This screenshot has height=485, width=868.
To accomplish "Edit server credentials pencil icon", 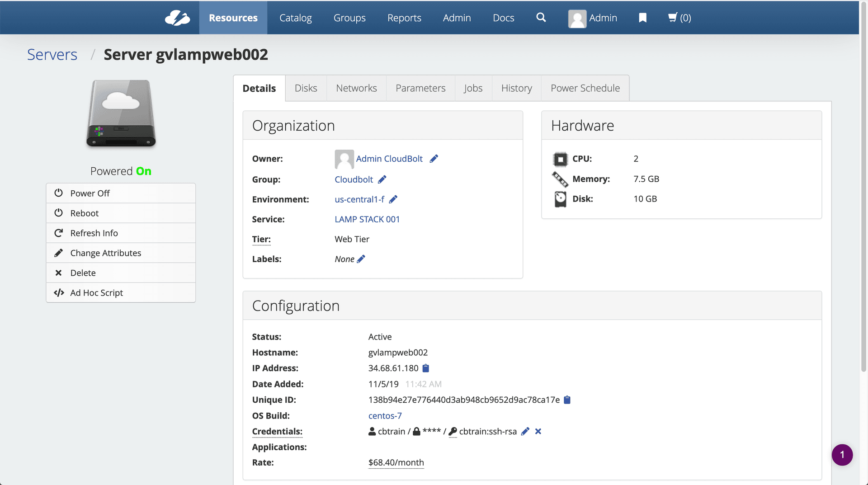I will click(x=524, y=432).
